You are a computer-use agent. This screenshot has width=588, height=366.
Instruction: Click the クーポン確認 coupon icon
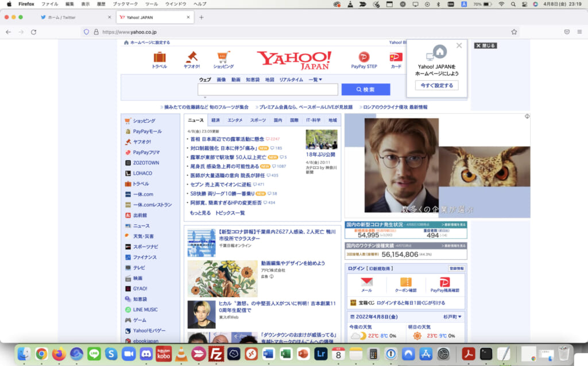(405, 282)
